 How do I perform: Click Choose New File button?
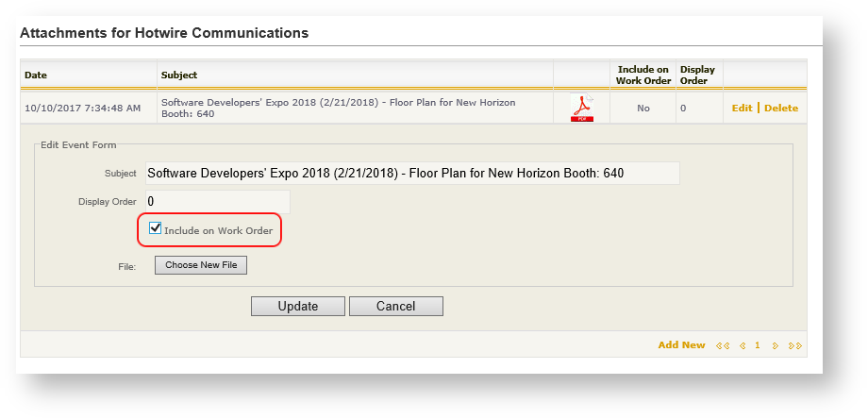[201, 265]
